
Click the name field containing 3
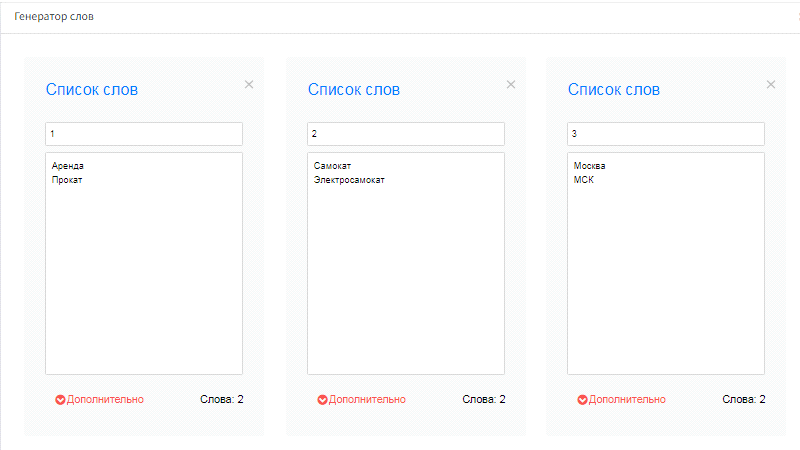click(x=665, y=134)
